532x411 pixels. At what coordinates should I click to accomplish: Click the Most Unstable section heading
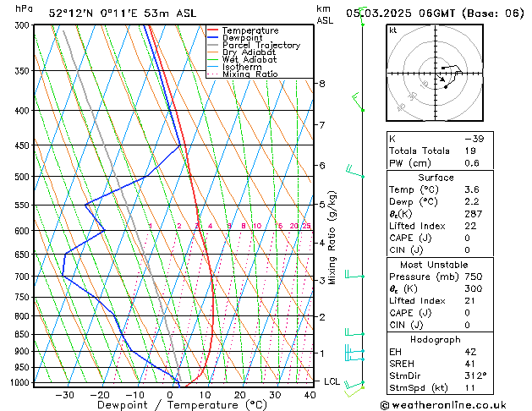click(x=434, y=265)
